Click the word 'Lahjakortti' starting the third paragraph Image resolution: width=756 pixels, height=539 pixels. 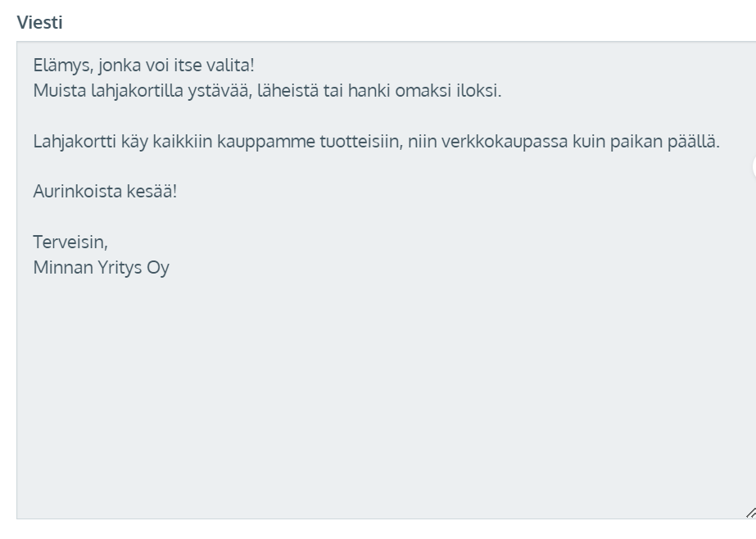(x=75, y=141)
